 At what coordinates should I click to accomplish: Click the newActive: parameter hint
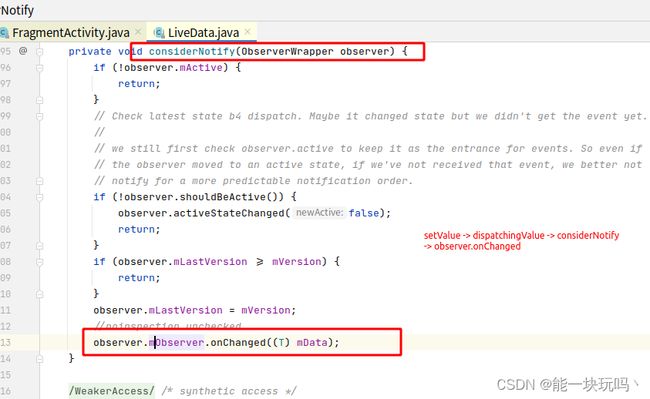(319, 213)
